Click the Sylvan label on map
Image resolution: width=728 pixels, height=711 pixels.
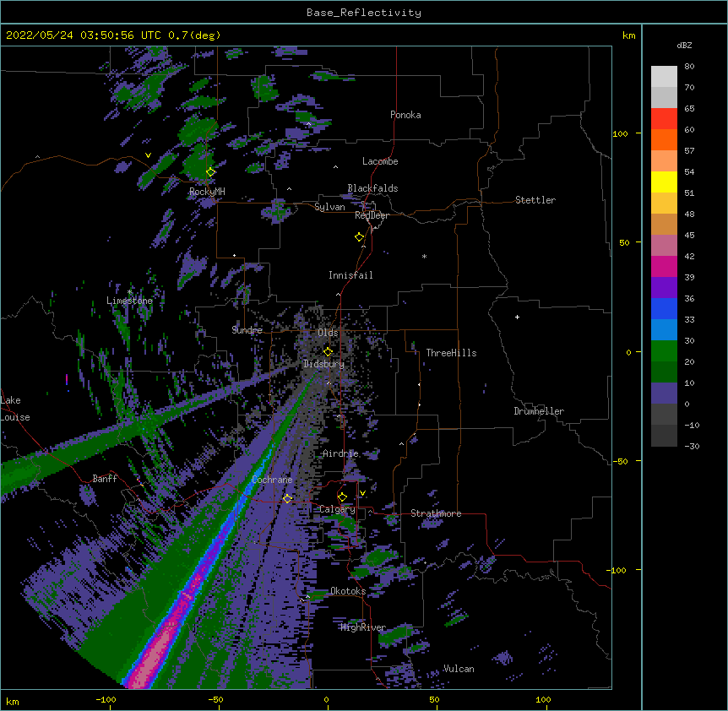pos(329,207)
